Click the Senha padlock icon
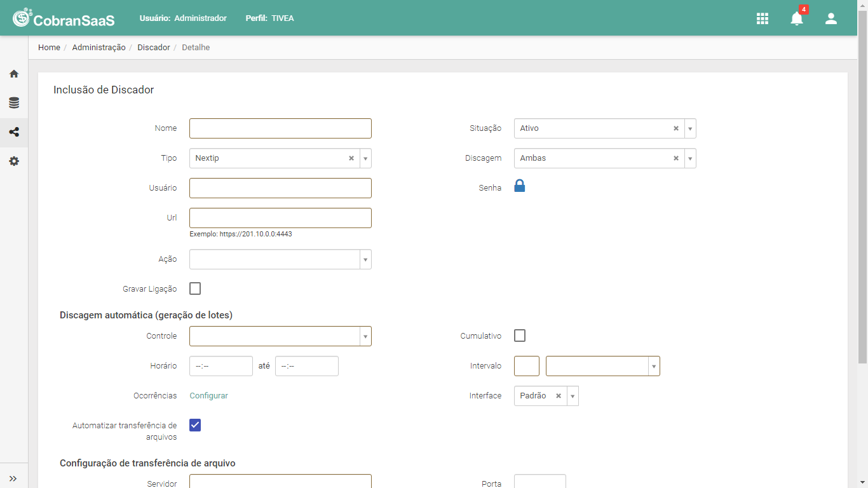The image size is (868, 488). 520,186
